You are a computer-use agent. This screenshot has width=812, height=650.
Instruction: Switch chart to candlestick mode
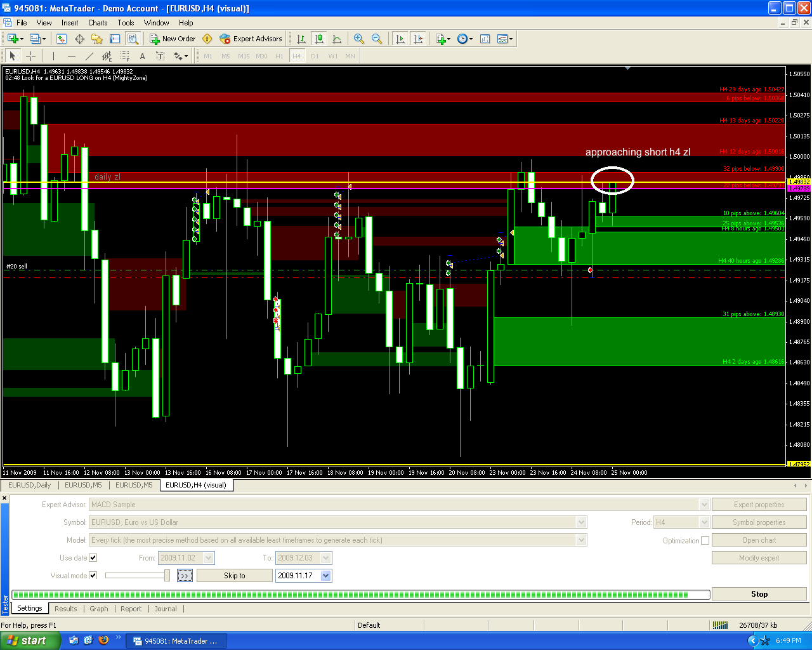(319, 39)
